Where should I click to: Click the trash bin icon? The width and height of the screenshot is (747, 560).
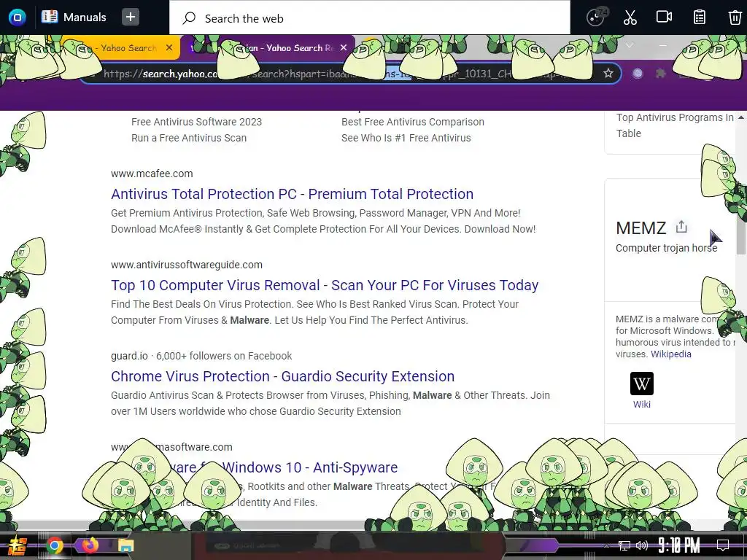coord(735,17)
